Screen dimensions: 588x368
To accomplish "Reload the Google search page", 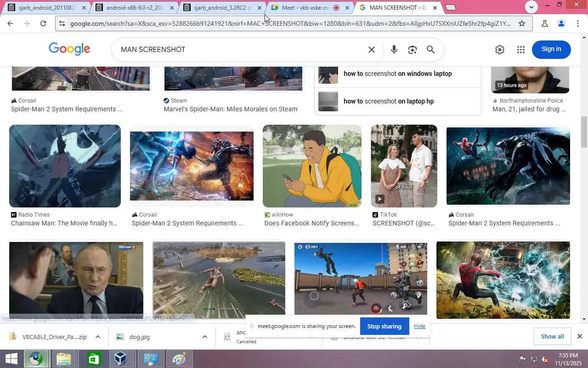I will point(43,23).
